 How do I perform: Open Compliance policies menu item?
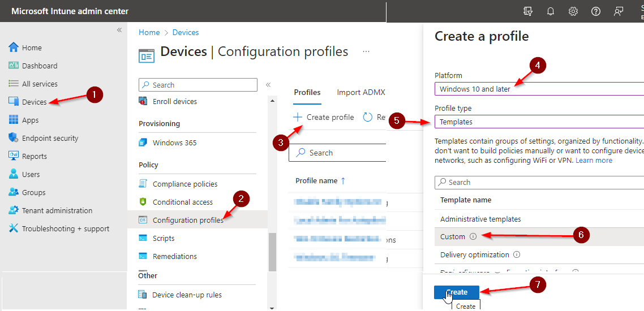tap(178, 184)
